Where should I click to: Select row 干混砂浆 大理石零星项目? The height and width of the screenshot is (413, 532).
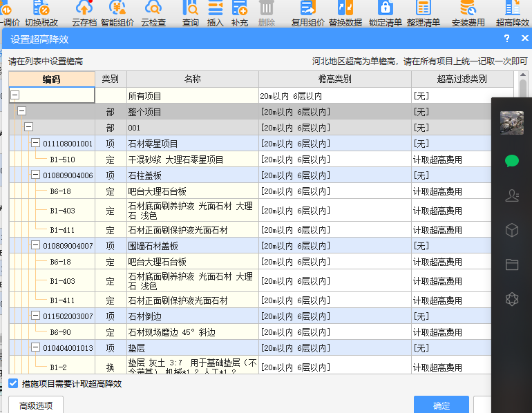point(193,160)
